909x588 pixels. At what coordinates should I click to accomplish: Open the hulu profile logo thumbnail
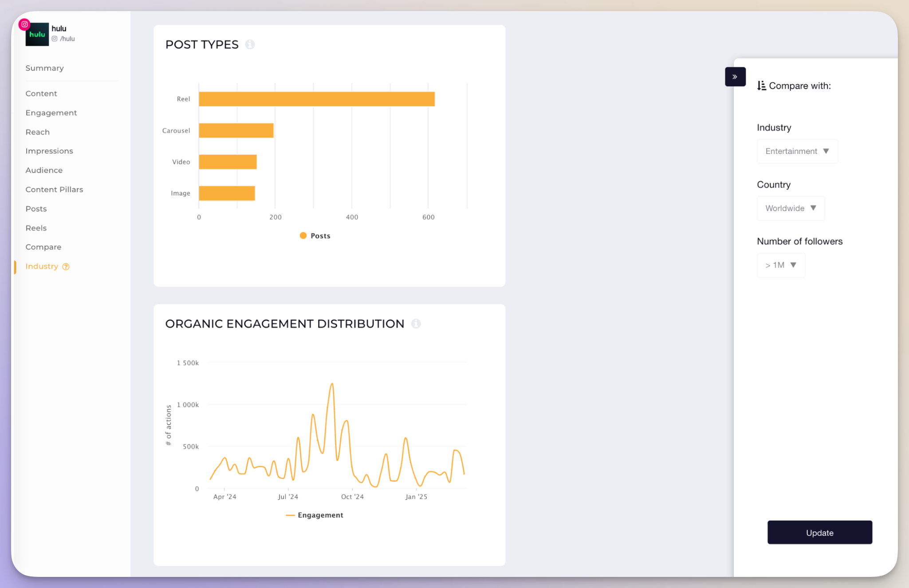(x=37, y=34)
